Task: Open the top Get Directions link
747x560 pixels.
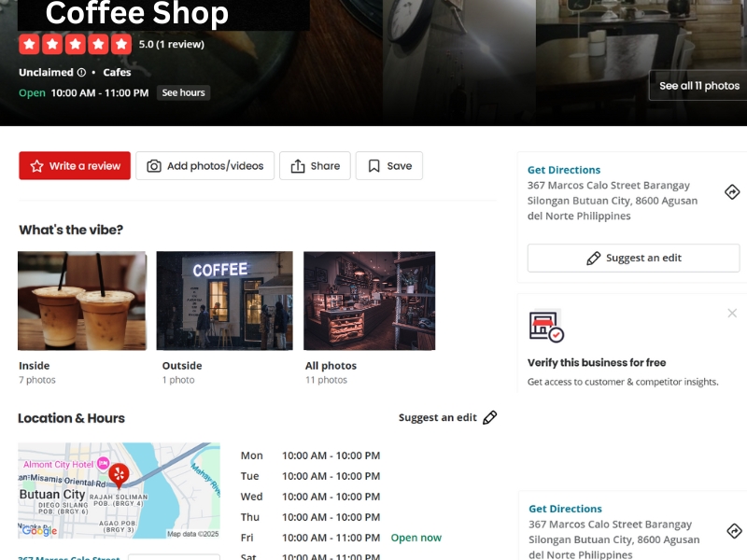Action: pyautogui.click(x=564, y=170)
